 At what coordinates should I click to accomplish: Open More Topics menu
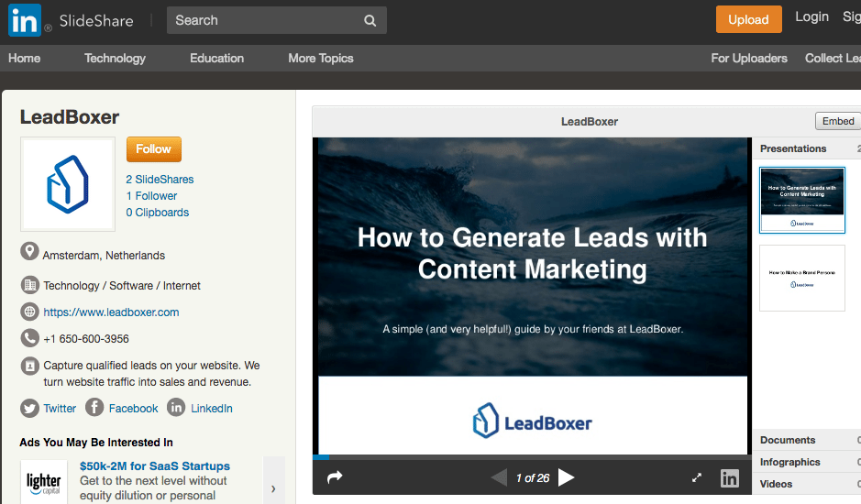[321, 59]
